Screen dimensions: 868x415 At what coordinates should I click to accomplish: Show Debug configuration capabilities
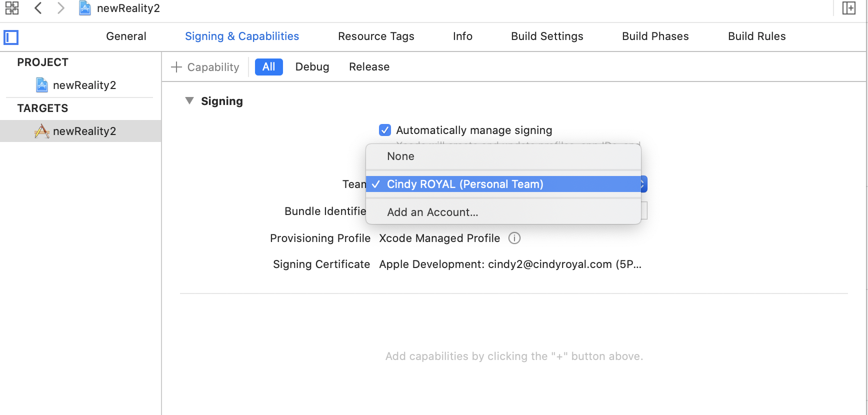pyautogui.click(x=312, y=67)
